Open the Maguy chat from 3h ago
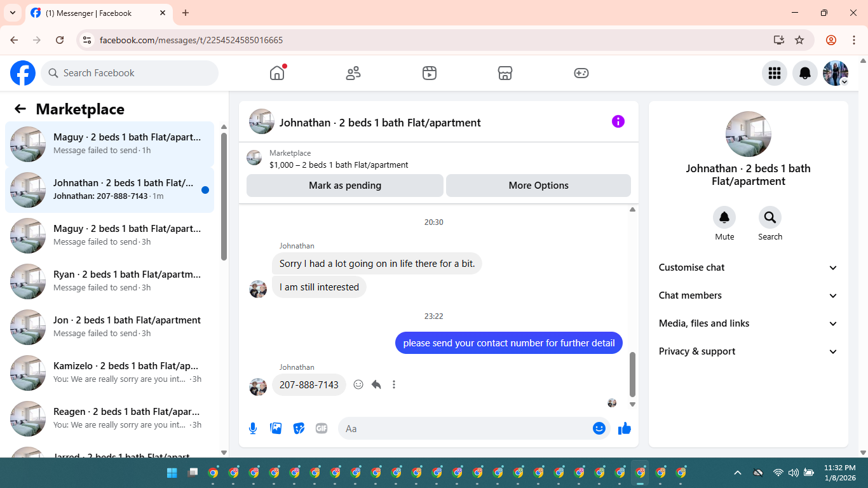The width and height of the screenshot is (868, 488). tap(109, 236)
